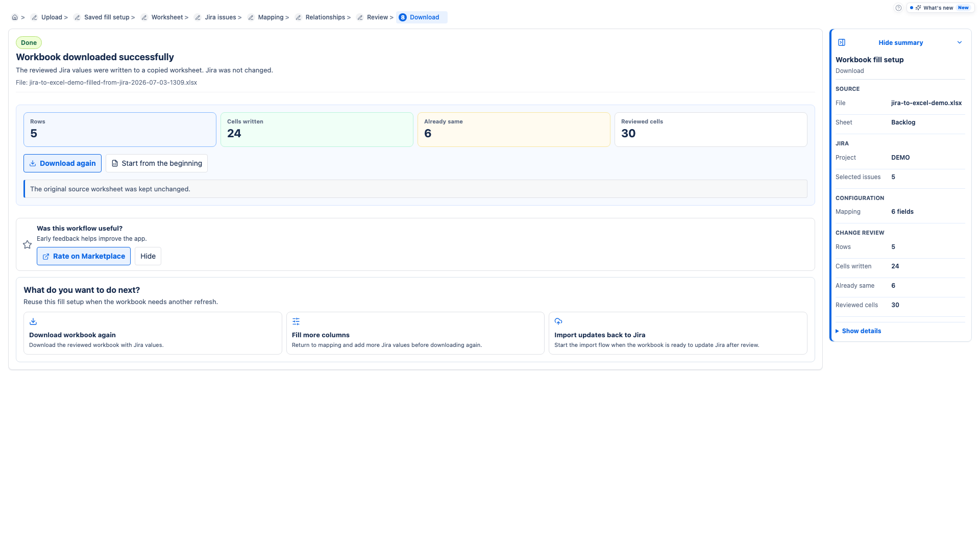Click the sliders icon on Fill more columns card

296,321
